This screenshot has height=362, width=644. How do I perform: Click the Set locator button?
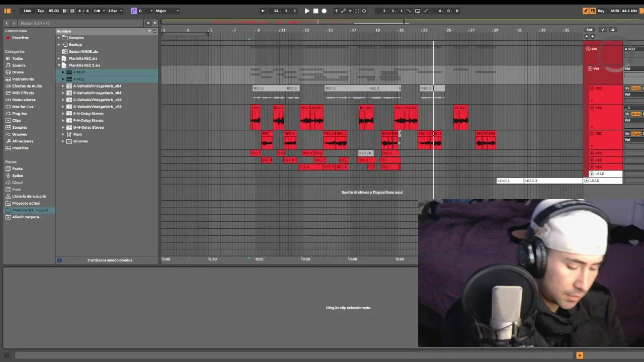tap(589, 30)
